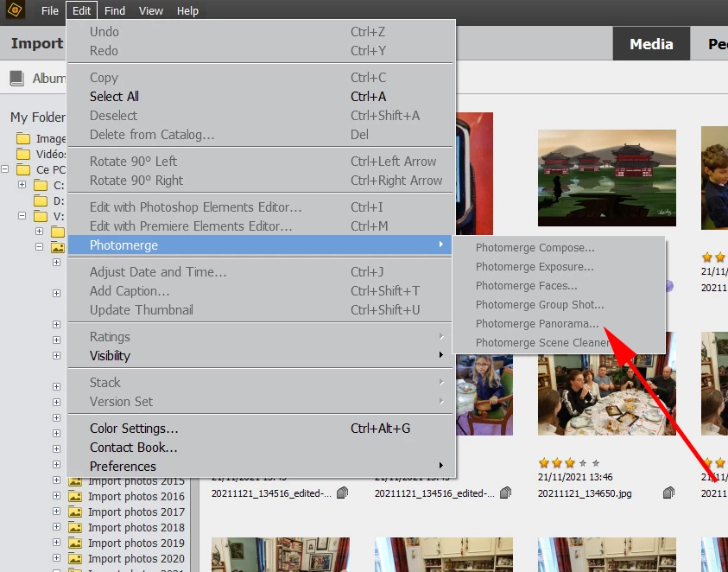Click Rotate 90° Left entry
This screenshot has width=728, height=572.
(x=261, y=162)
